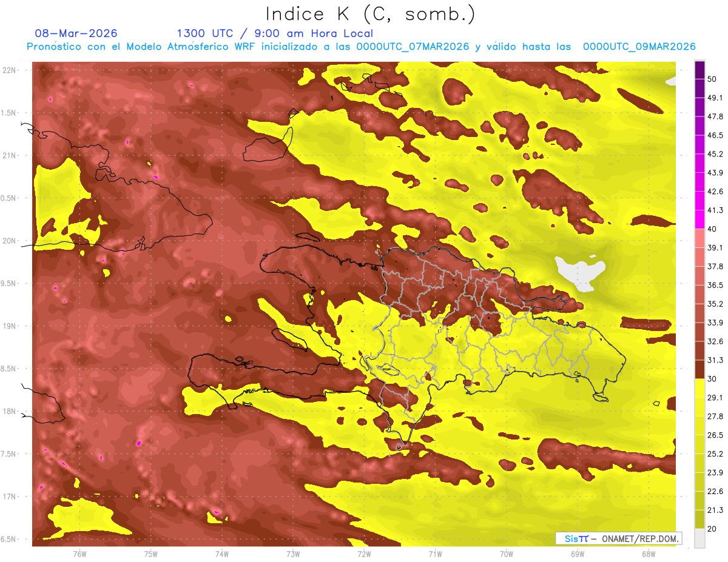Click the colorbar value "27.8"
The width and height of the screenshot is (728, 562).
[x=715, y=416]
